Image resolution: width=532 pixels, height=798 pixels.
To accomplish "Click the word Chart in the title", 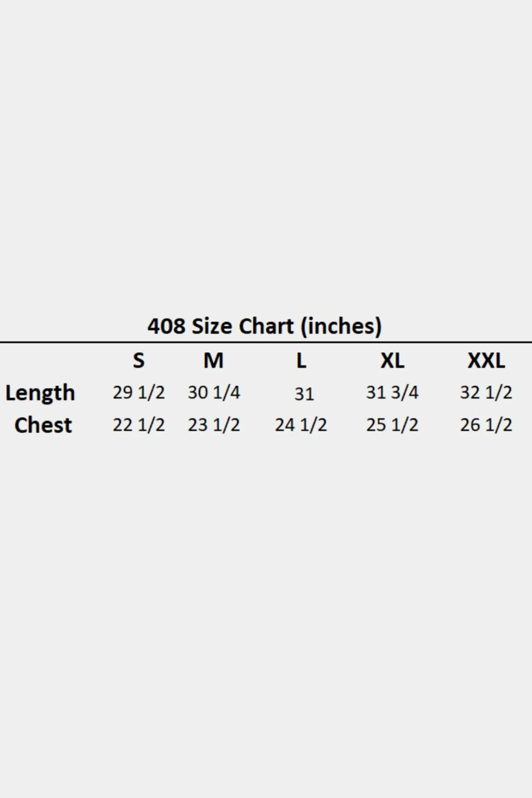I will pos(266,326).
